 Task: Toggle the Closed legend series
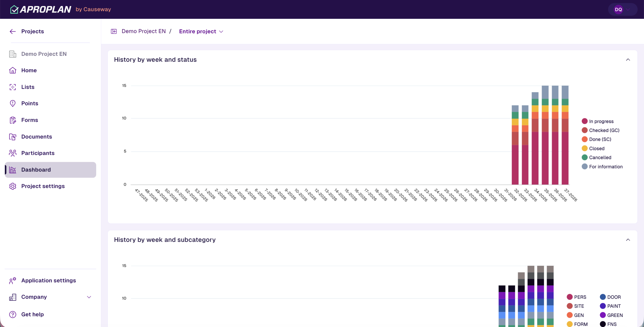click(x=593, y=149)
